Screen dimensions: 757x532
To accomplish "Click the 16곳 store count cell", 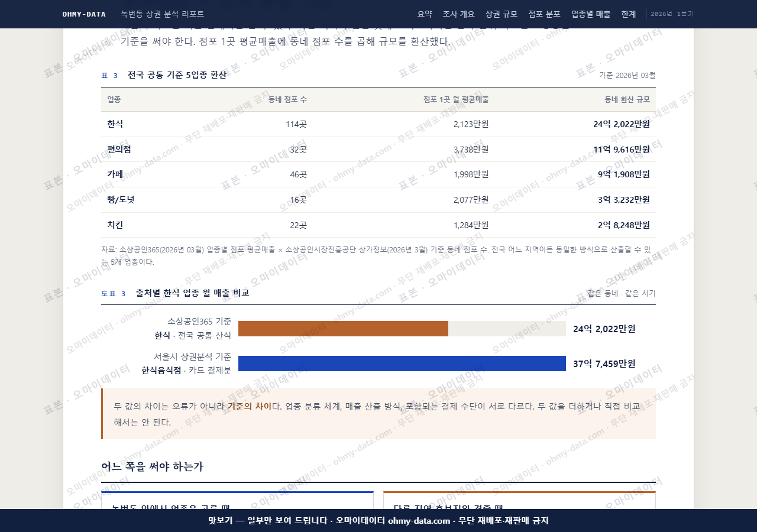I will (298, 200).
